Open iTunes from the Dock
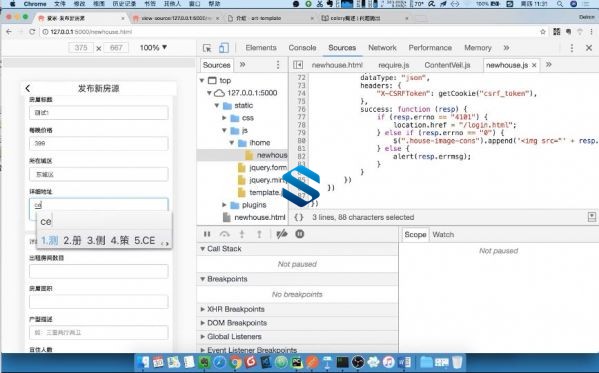Image resolution: width=599 pixels, height=373 pixels. tap(389, 362)
